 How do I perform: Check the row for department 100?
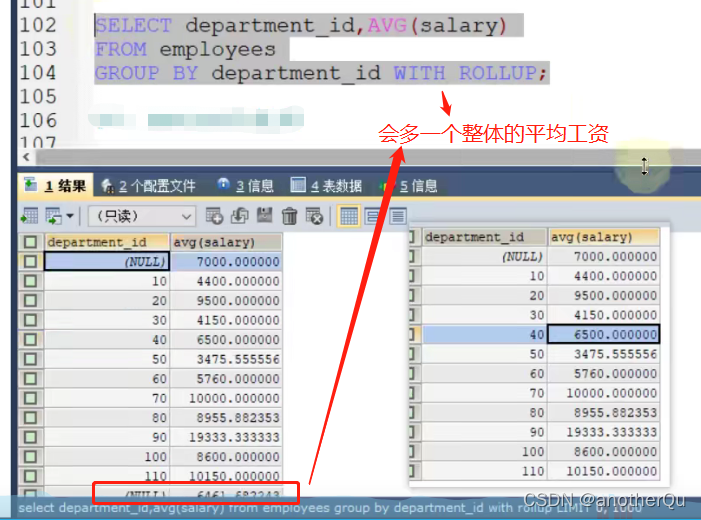(x=30, y=457)
